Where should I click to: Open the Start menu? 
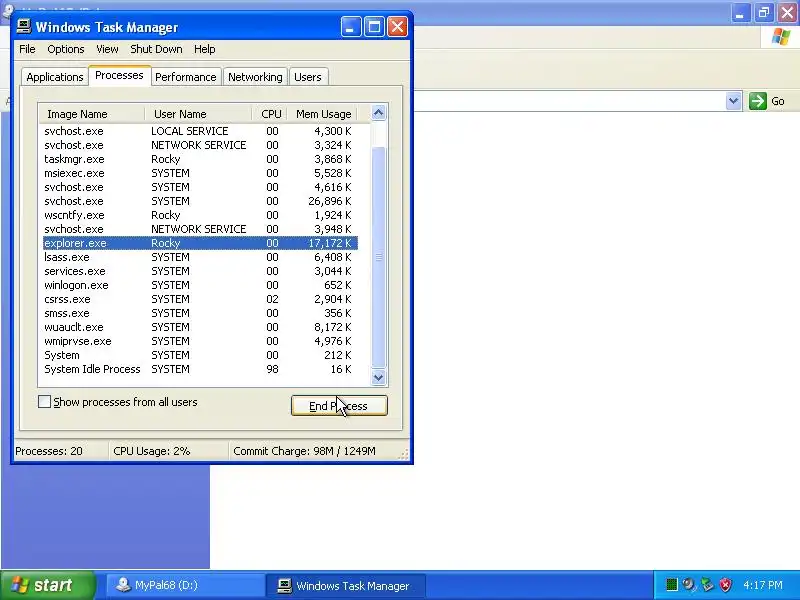pyautogui.click(x=47, y=585)
